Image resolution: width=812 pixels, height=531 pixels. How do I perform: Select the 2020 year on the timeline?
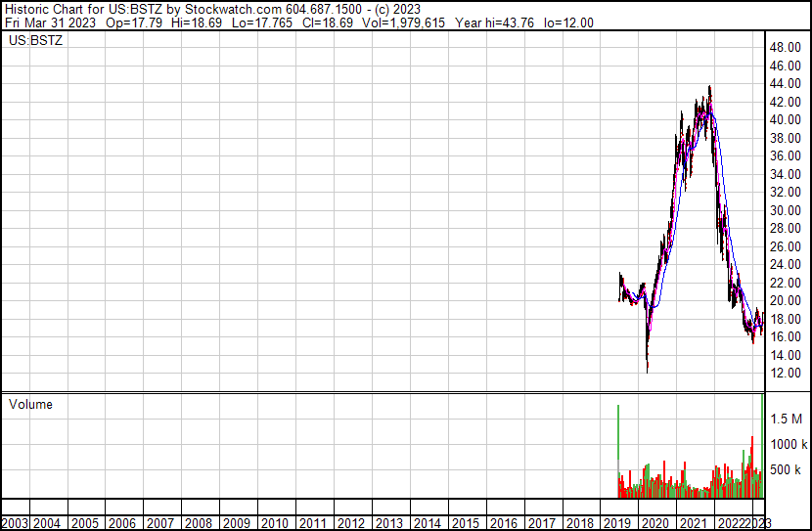pyautogui.click(x=655, y=523)
